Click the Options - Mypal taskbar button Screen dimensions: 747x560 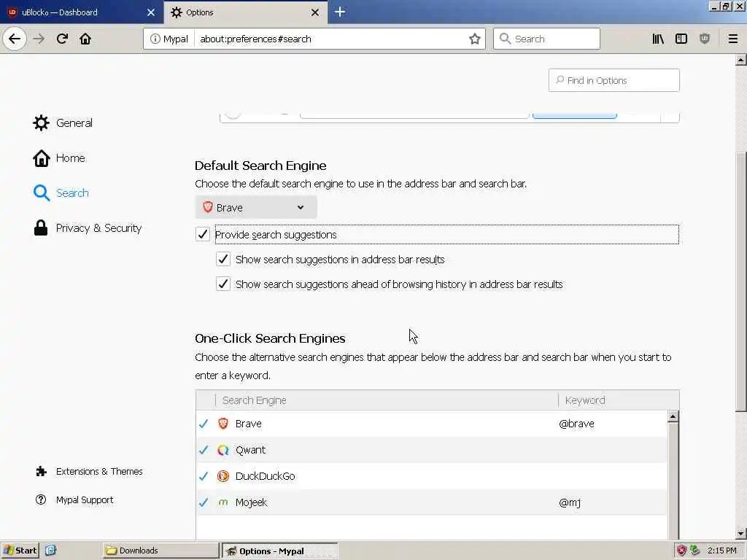click(279, 551)
